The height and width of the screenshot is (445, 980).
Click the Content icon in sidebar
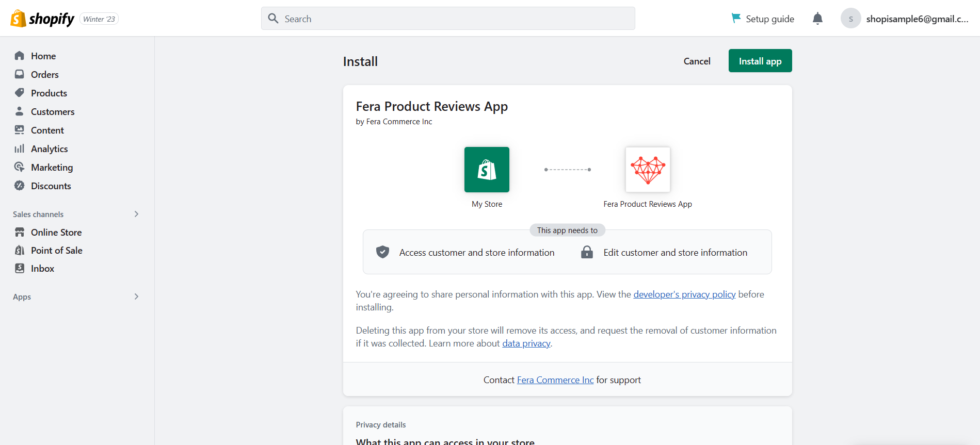pyautogui.click(x=20, y=130)
